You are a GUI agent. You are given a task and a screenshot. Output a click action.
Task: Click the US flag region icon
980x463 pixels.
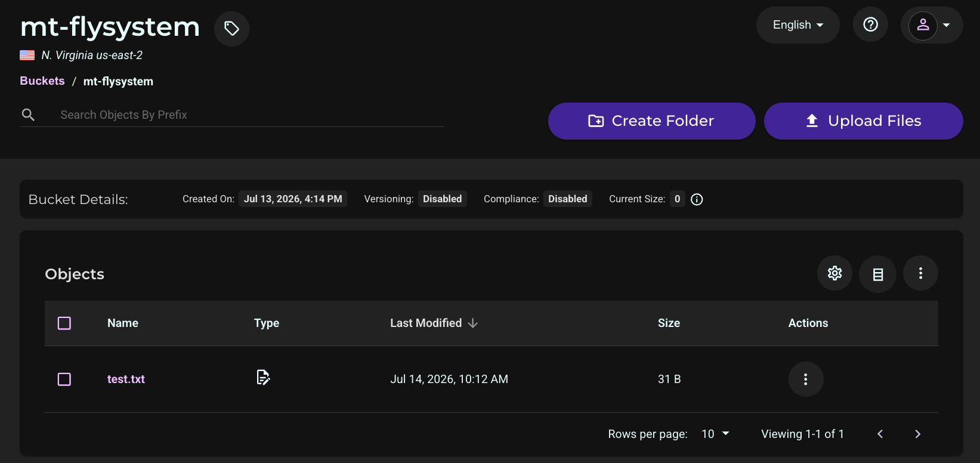pyautogui.click(x=27, y=55)
